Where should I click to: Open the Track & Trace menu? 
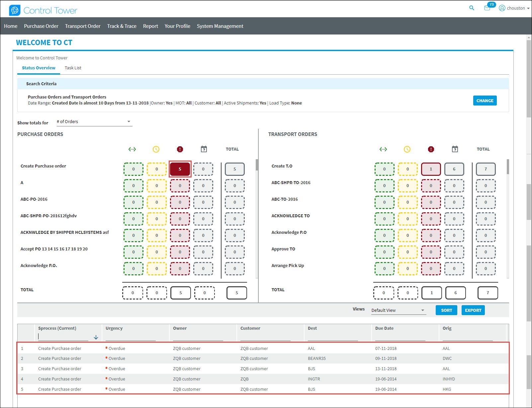click(x=122, y=26)
